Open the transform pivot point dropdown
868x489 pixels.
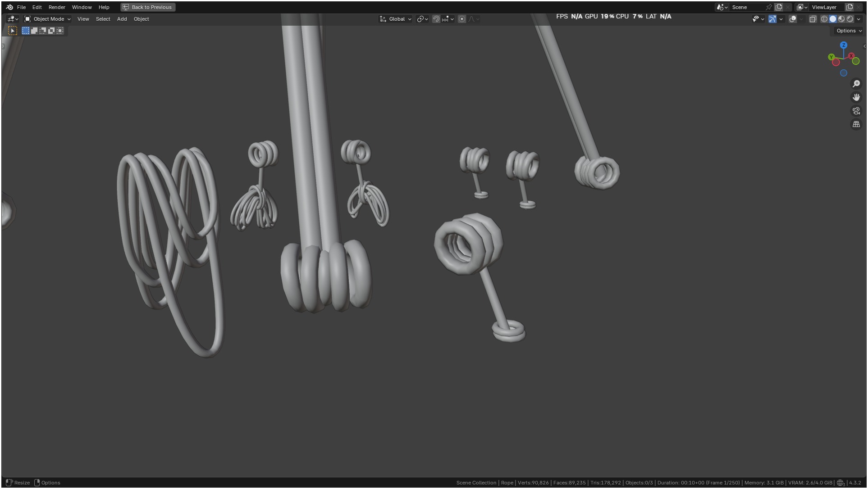click(x=422, y=19)
